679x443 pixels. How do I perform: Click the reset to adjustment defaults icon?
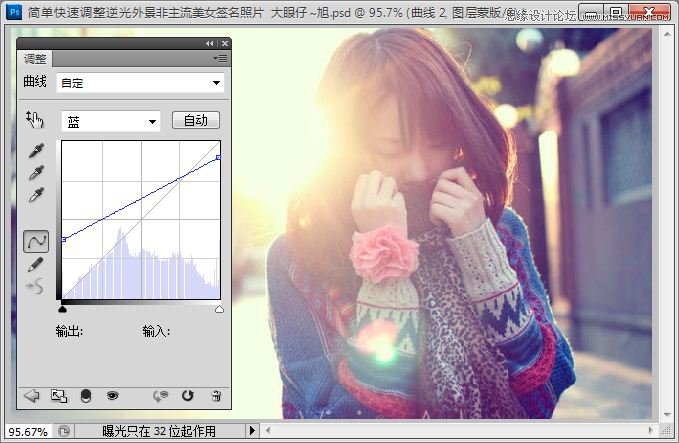pyautogui.click(x=188, y=396)
